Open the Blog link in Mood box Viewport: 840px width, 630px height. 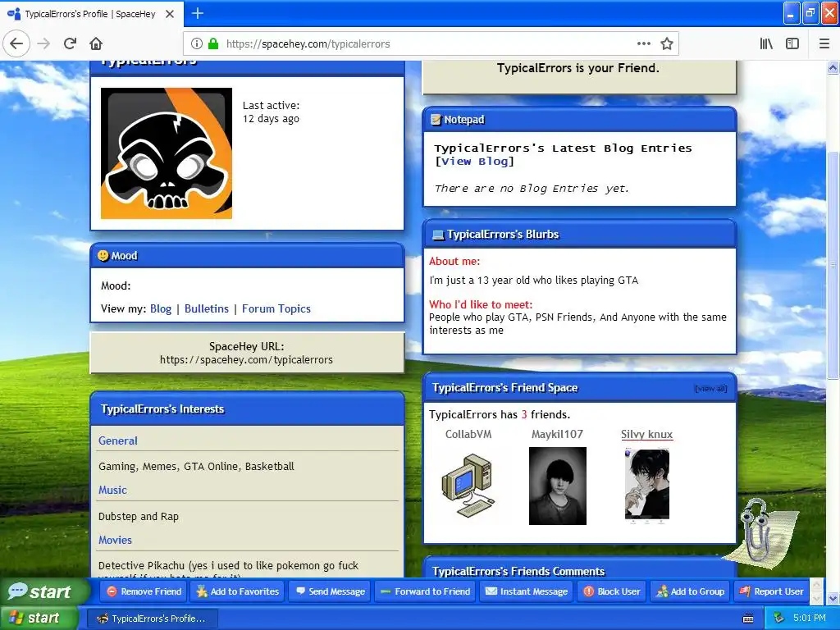point(161,308)
